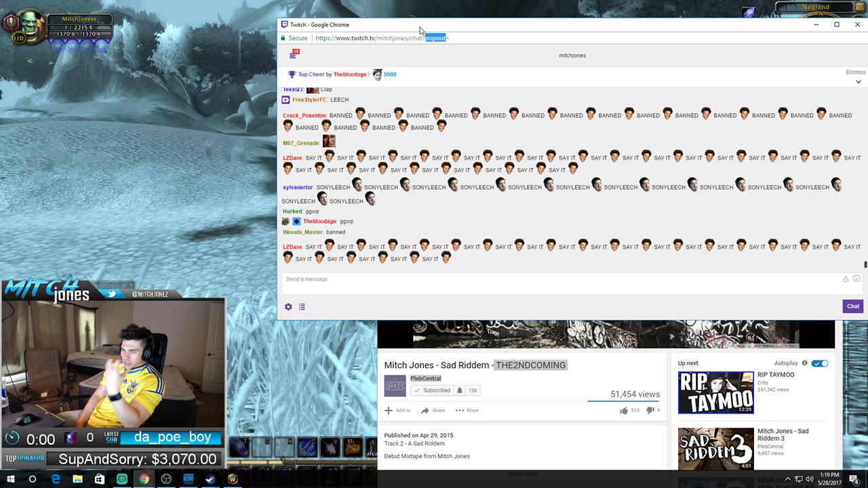Click Thebloodage name in Top Cheer banner

[x=351, y=75]
